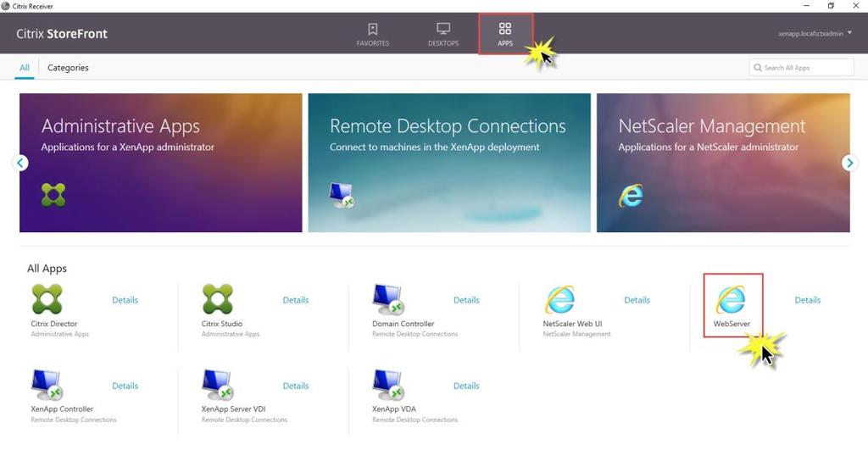View Details for Citrix Director
This screenshot has width=868, height=467.
tap(125, 300)
